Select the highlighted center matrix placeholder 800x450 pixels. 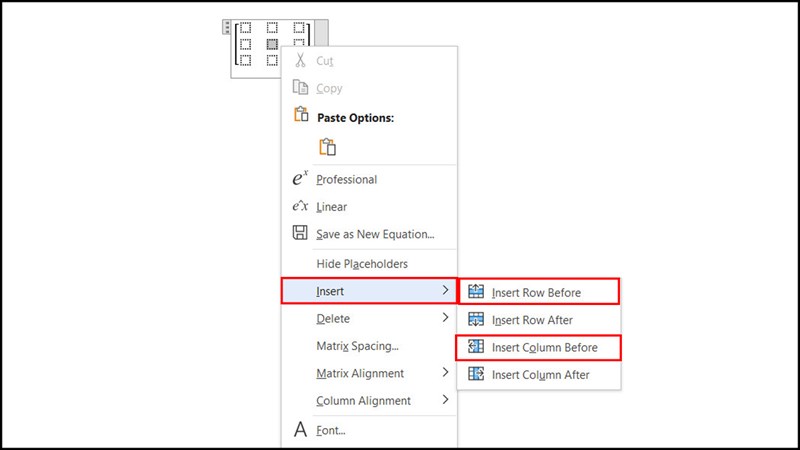(x=272, y=44)
